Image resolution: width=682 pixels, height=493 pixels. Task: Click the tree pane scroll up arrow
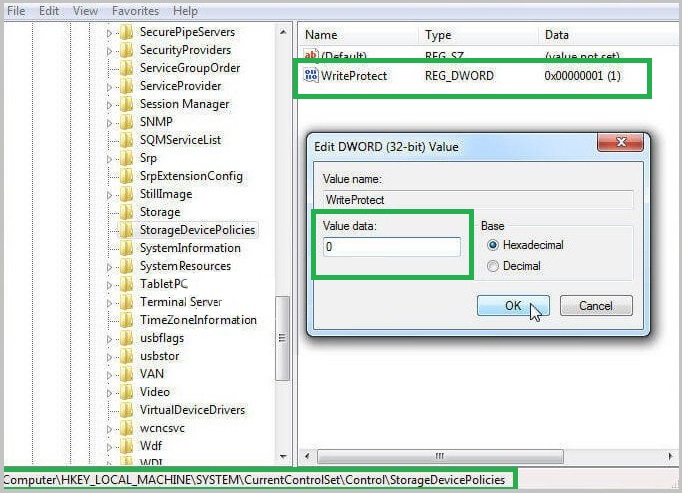[x=283, y=32]
